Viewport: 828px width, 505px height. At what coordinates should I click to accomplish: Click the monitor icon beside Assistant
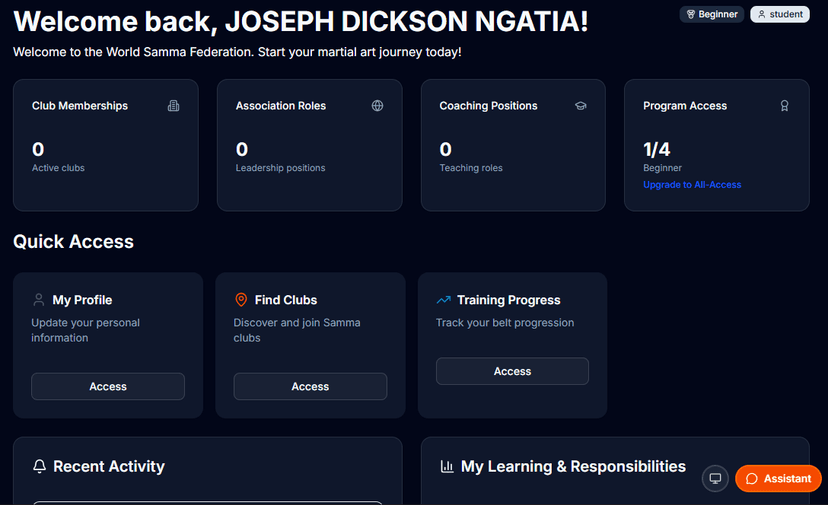click(715, 478)
